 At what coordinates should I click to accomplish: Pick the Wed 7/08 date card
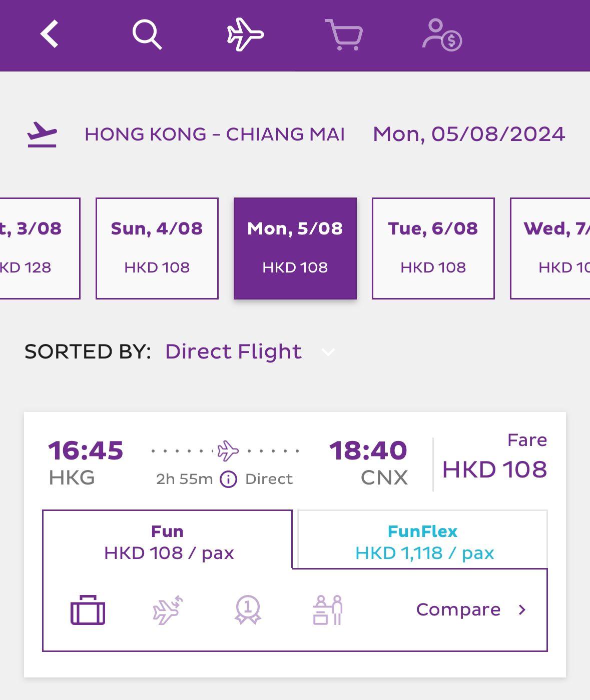point(551,248)
